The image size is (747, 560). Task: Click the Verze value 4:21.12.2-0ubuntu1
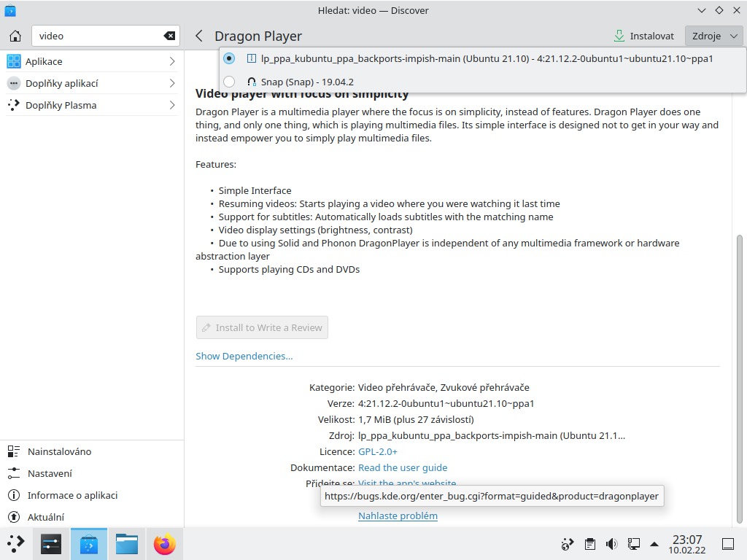point(446,403)
